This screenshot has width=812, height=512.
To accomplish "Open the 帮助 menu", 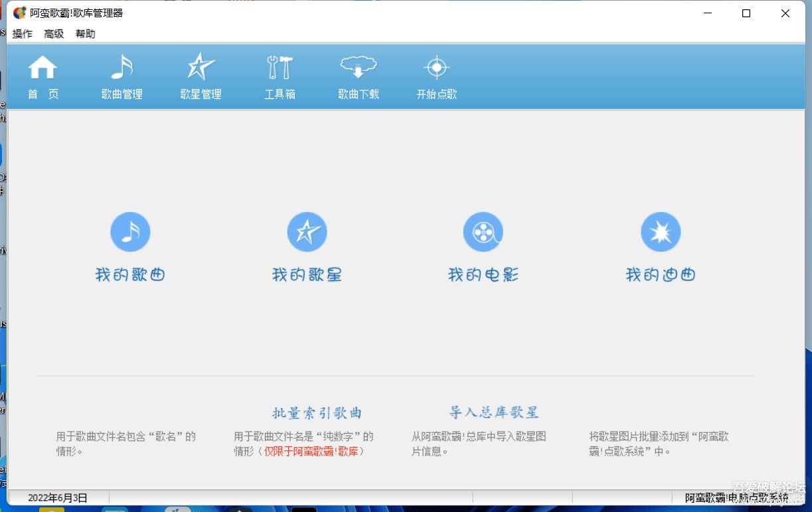I will (x=85, y=34).
